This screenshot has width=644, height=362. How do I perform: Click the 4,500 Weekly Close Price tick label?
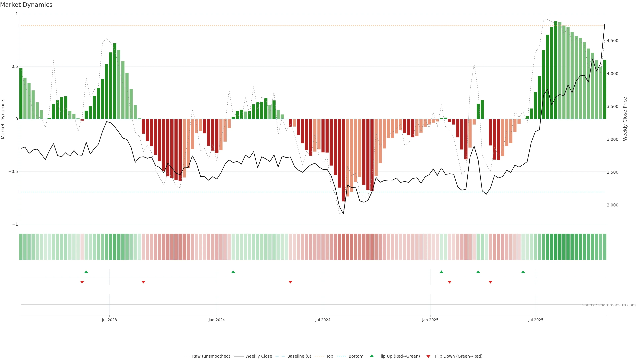(612, 41)
